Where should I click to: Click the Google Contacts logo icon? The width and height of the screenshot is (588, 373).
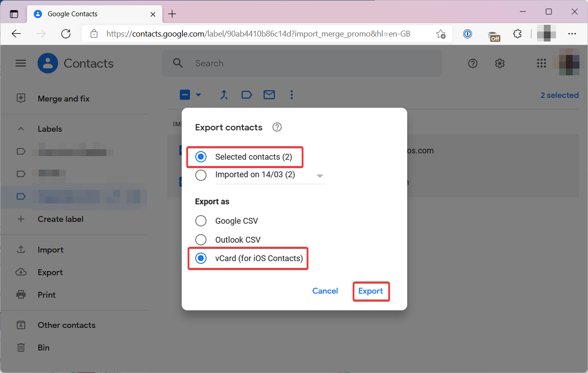tap(48, 63)
